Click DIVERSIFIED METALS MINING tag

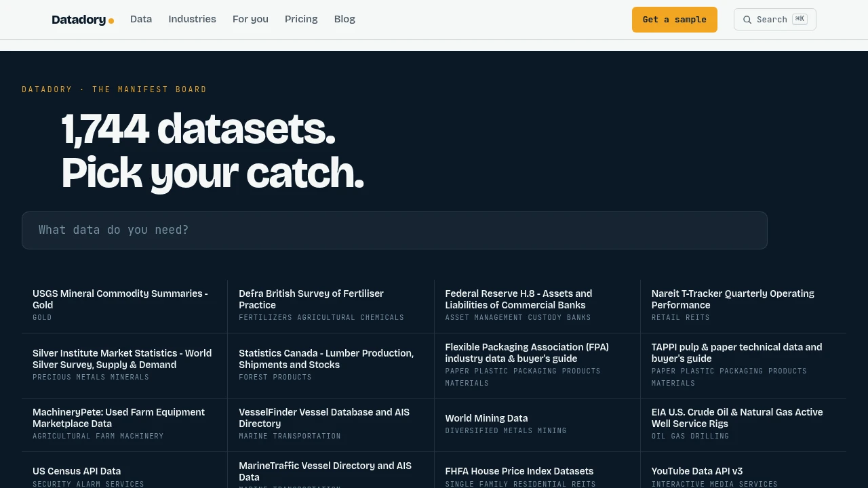[506, 430]
